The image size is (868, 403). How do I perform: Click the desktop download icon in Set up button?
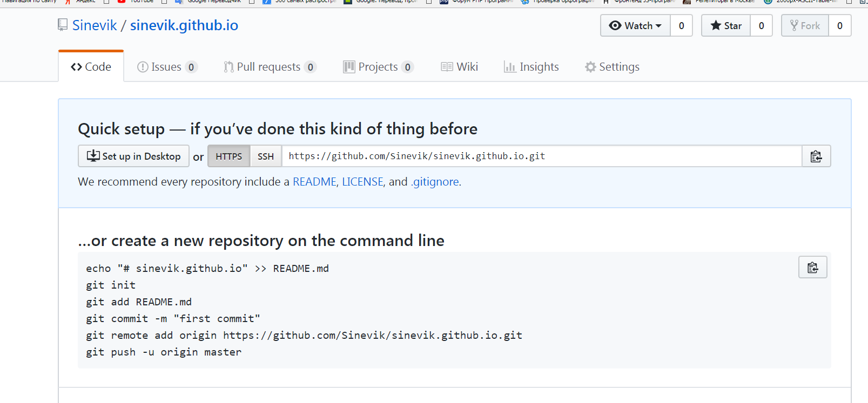pyautogui.click(x=93, y=156)
